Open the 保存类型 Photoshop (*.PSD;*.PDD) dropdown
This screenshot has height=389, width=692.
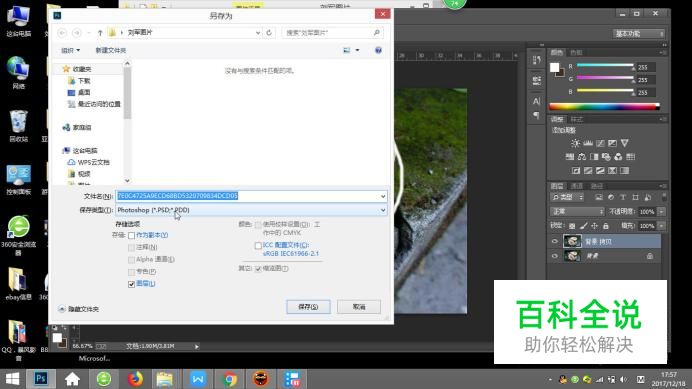click(x=251, y=210)
